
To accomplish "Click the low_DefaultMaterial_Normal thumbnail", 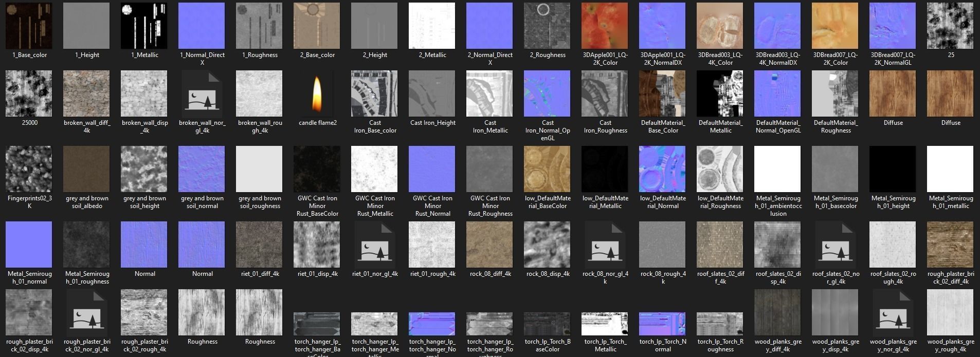I will tap(662, 169).
